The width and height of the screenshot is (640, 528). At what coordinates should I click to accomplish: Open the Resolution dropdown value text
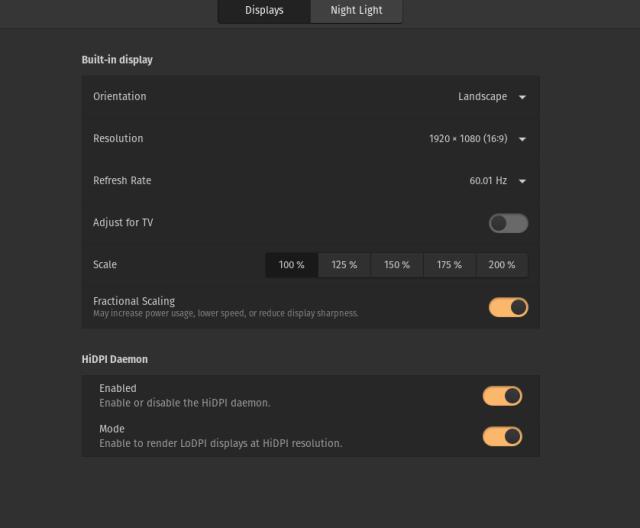pyautogui.click(x=466, y=139)
